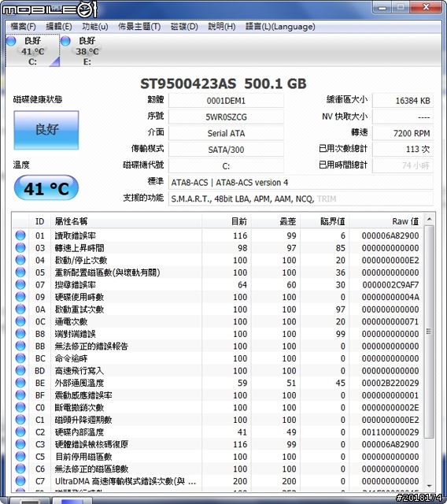Click the blue status icon for 01 讀取錯誤率
Viewport: 447px width, 504px height.
click(20, 235)
